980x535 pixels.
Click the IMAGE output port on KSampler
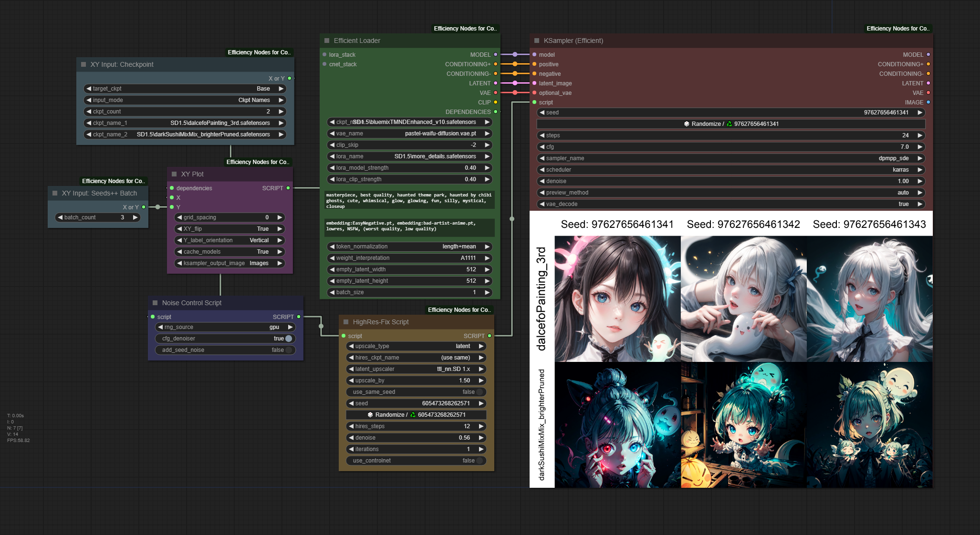coord(928,103)
